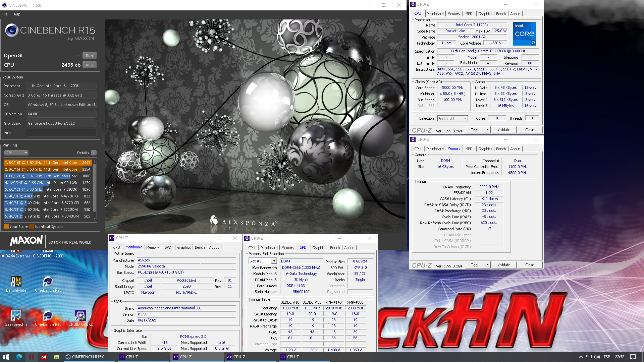Switch to the CINEBENCH R15.0 taskbar item

tap(90, 357)
